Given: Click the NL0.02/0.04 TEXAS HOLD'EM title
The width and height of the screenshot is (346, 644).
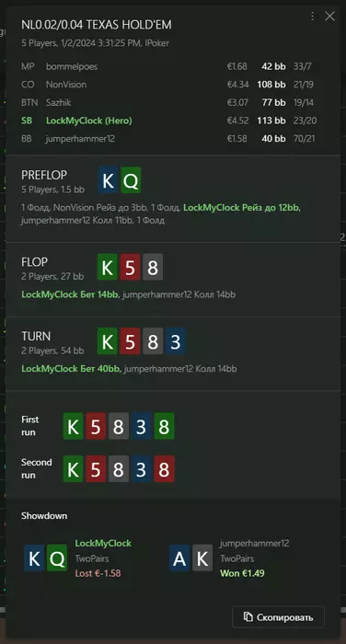Looking at the screenshot, I should [x=97, y=25].
